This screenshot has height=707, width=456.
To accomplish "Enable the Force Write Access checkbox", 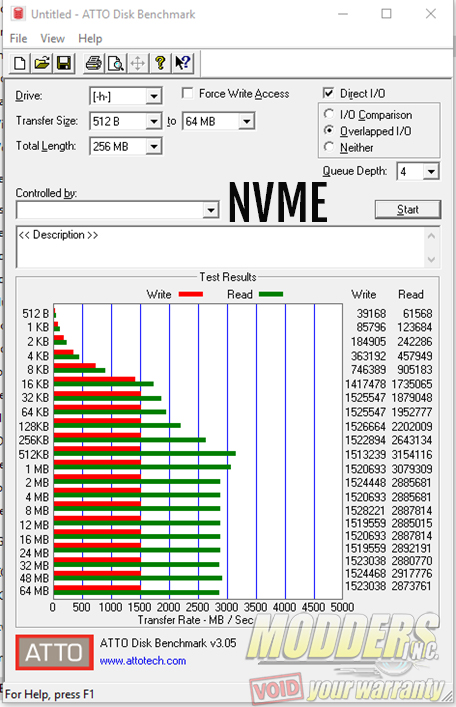I will click(187, 93).
